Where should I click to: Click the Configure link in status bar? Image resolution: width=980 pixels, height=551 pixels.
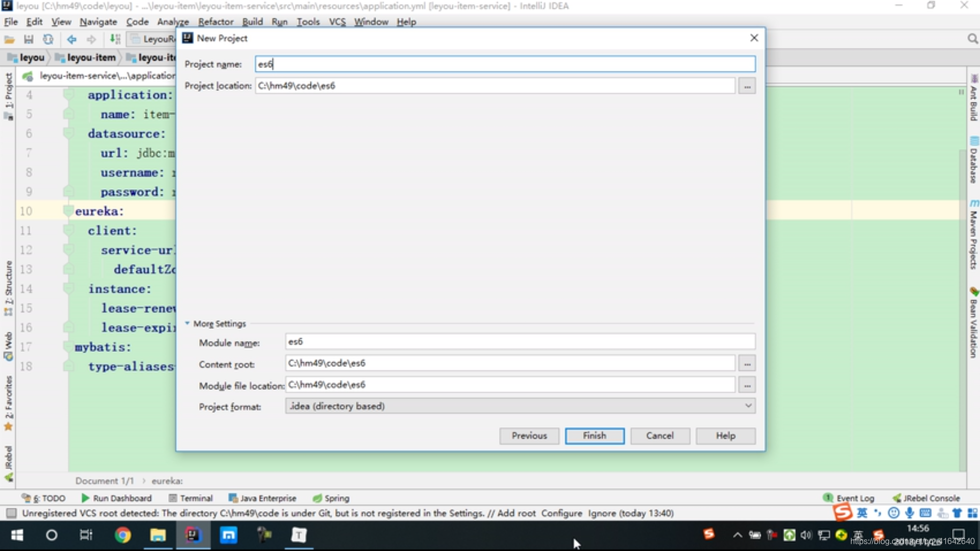coord(561,513)
